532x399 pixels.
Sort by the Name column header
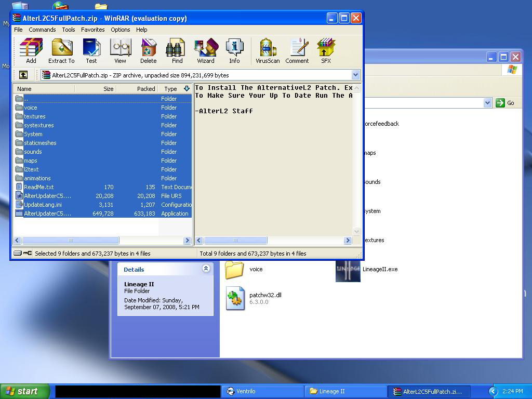(44, 88)
